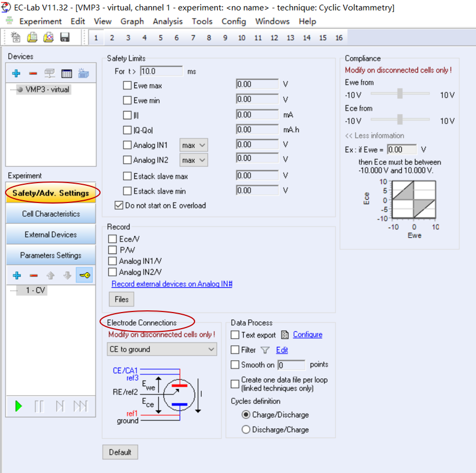Image resolution: width=476 pixels, height=473 pixels.
Task: Click the yellow key icon in Experiment panel
Action: (x=85, y=276)
